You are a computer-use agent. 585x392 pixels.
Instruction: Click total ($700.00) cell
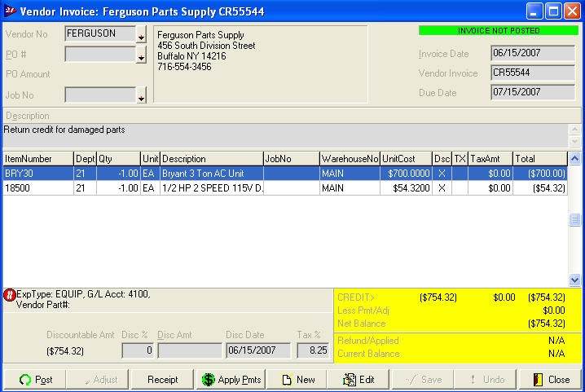coord(540,174)
